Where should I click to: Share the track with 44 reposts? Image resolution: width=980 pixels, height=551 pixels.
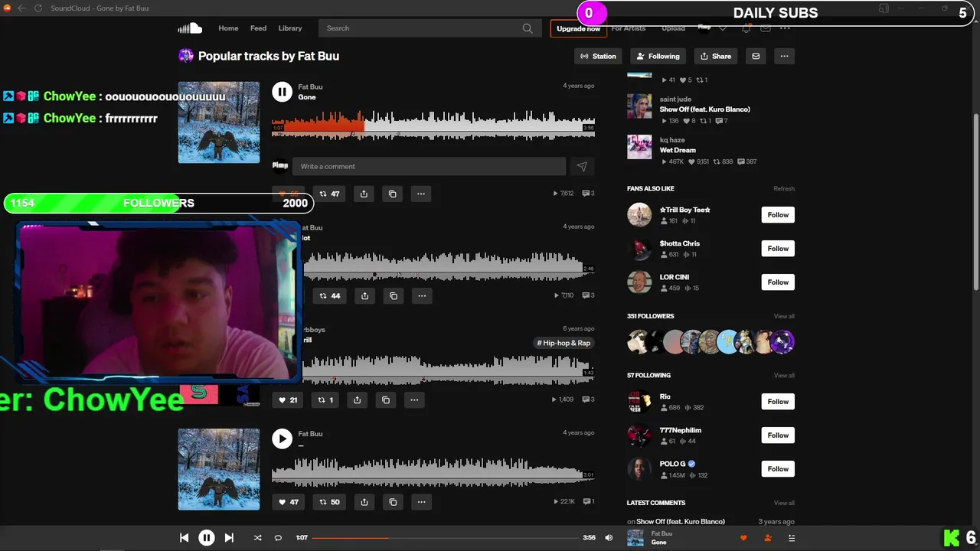point(365,295)
